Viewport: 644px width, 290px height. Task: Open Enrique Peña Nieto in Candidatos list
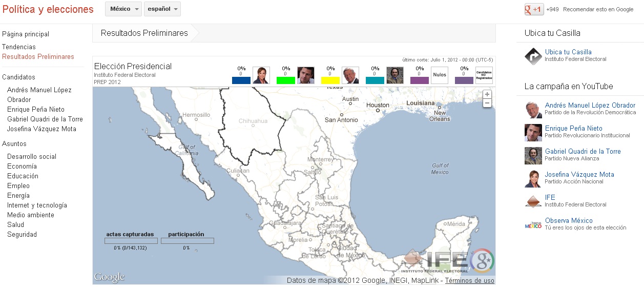click(x=36, y=110)
